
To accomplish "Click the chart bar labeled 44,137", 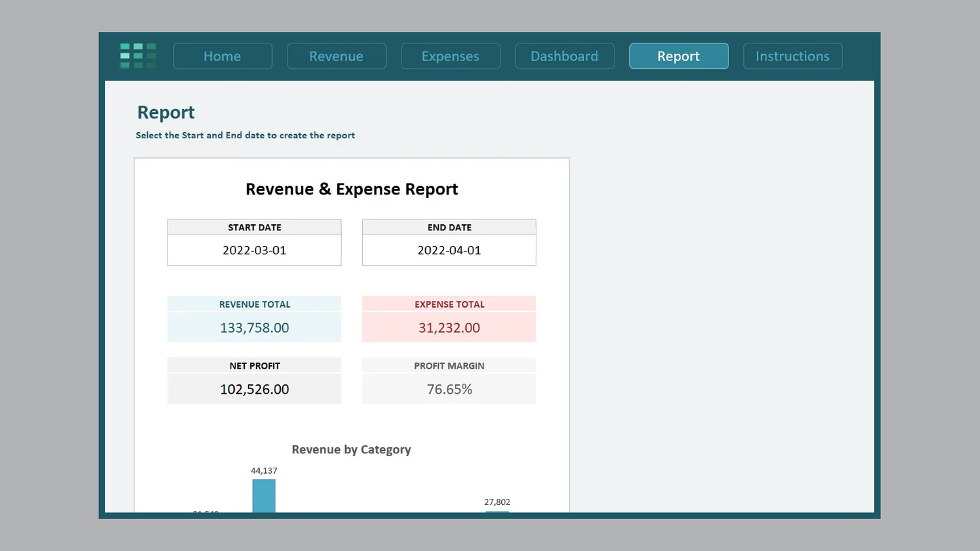I will tap(264, 496).
